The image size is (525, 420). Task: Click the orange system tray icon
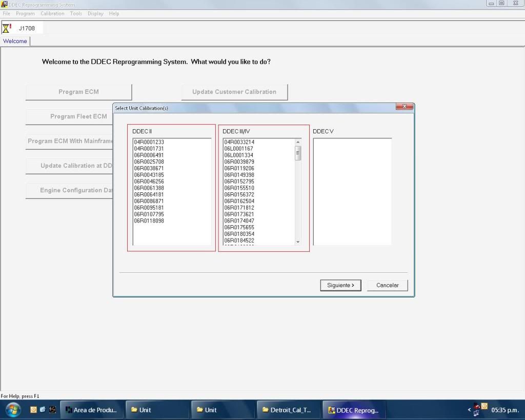[x=484, y=406]
